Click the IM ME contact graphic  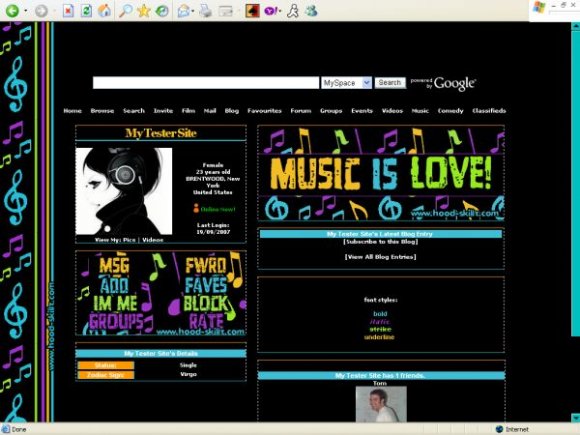115,303
